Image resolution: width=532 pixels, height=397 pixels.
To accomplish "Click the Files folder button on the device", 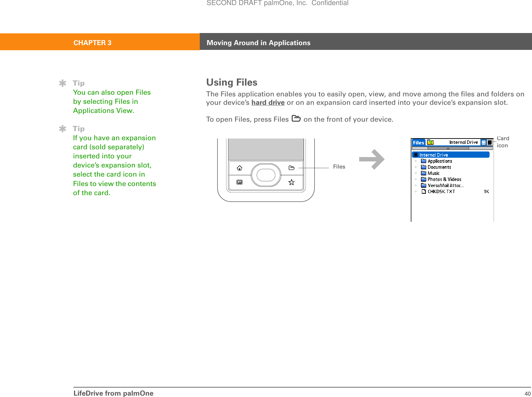I will [x=292, y=168].
